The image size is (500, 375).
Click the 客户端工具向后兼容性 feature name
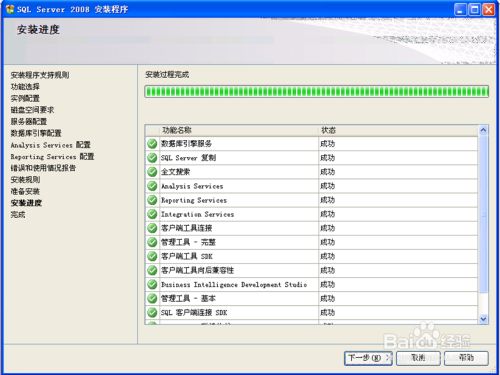pyautogui.click(x=197, y=270)
